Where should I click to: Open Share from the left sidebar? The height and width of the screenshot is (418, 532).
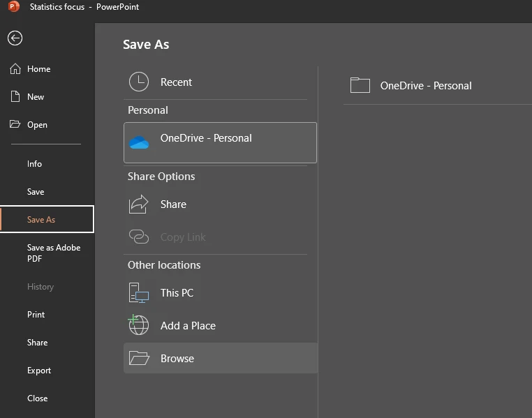pyautogui.click(x=47, y=343)
